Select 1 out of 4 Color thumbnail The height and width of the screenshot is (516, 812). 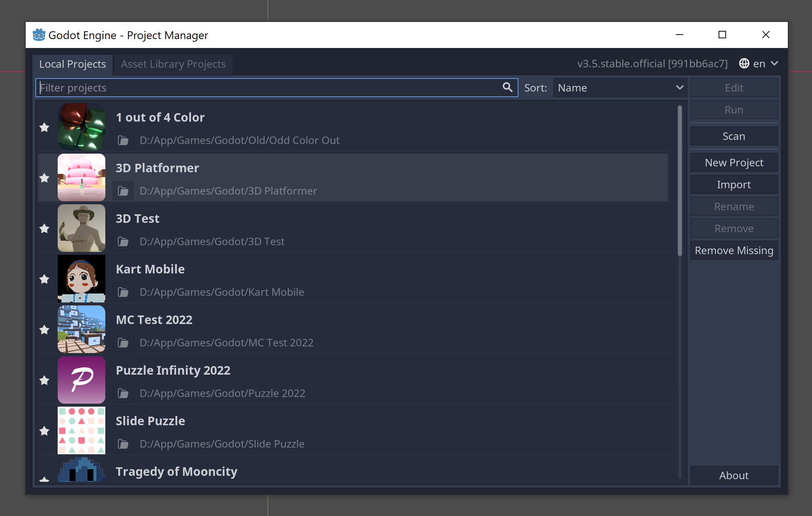coord(81,127)
